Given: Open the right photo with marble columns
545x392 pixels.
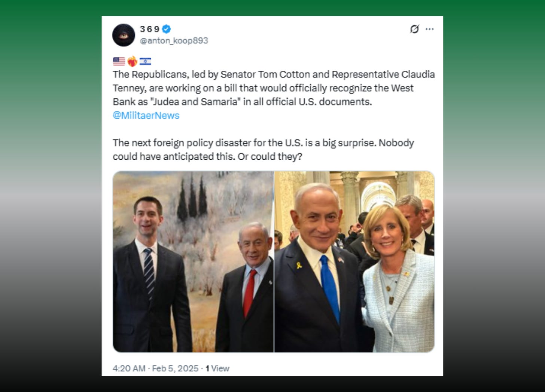Looking at the screenshot, I should 354,261.
